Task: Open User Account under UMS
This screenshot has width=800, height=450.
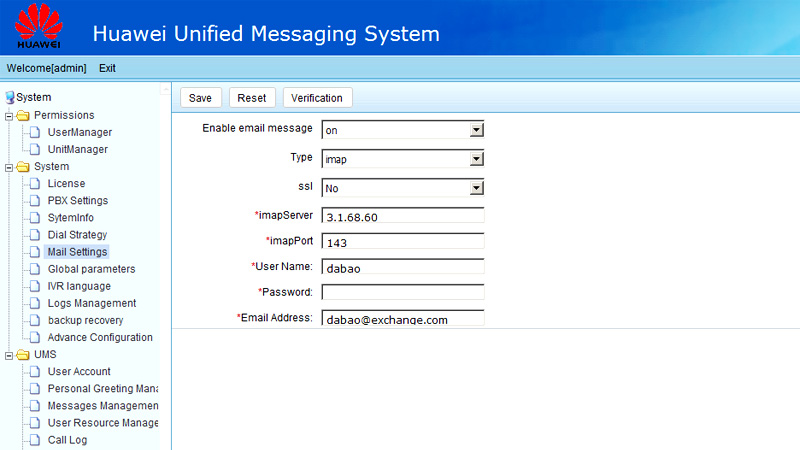Action: [x=79, y=371]
